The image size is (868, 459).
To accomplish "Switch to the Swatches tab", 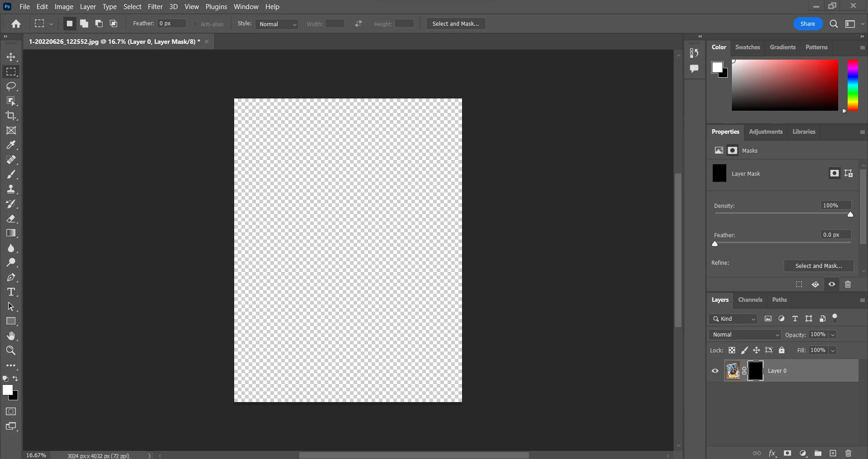I will 747,47.
